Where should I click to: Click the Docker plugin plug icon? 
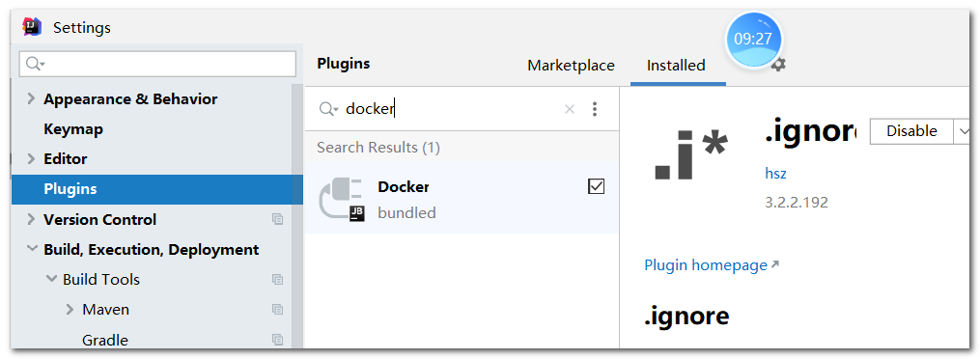pyautogui.click(x=341, y=199)
